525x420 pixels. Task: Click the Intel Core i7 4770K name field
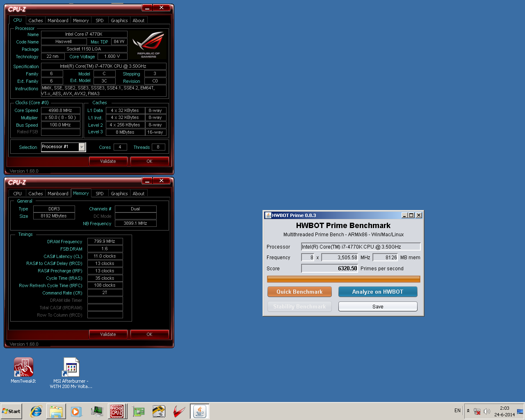click(84, 34)
